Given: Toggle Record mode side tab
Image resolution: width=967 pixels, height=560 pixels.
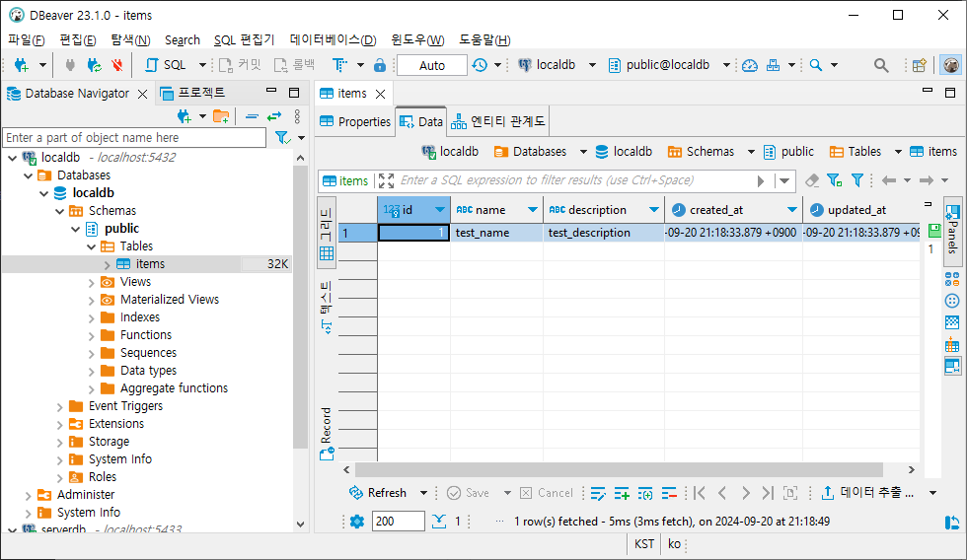Looking at the screenshot, I should point(327,434).
